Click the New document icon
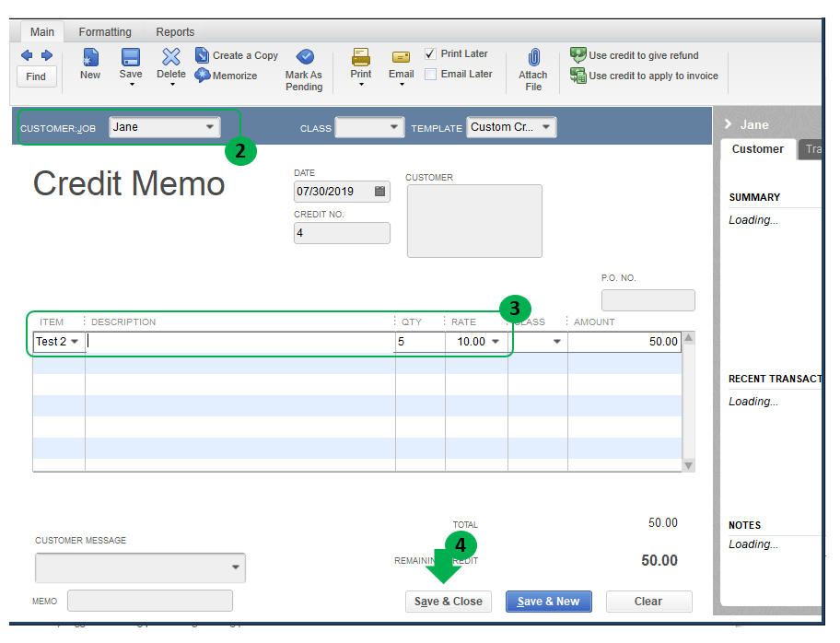 click(90, 57)
